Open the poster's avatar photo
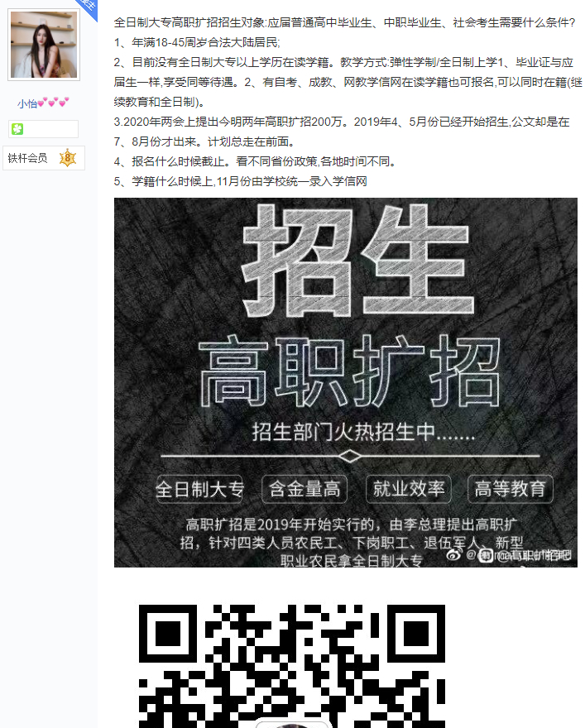Screen dimensions: 585x728 tap(44, 45)
